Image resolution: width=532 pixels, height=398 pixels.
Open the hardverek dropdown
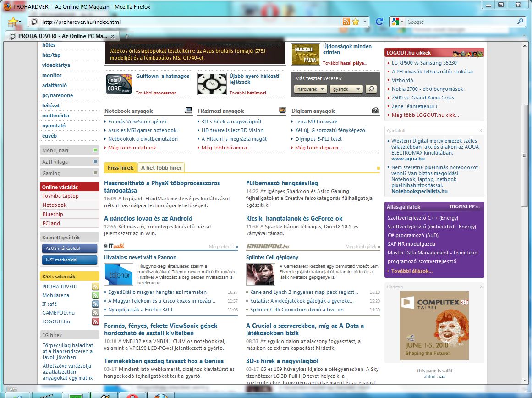pyautogui.click(x=311, y=89)
